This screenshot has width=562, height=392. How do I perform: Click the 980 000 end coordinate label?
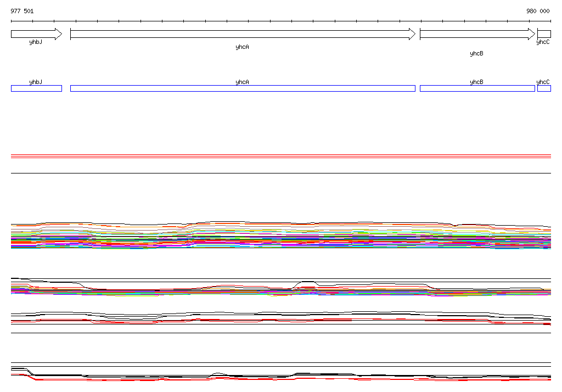click(538, 11)
